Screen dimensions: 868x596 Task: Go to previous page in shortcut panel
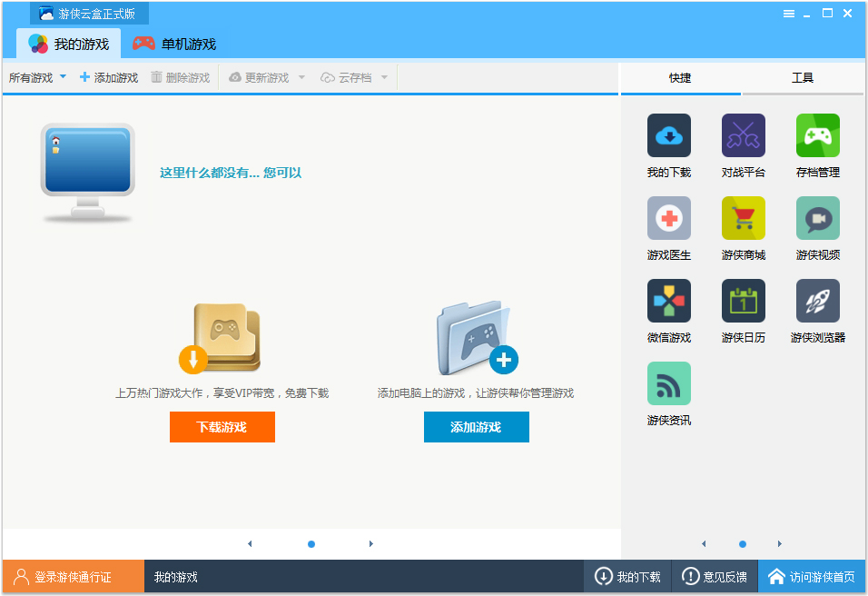[704, 544]
